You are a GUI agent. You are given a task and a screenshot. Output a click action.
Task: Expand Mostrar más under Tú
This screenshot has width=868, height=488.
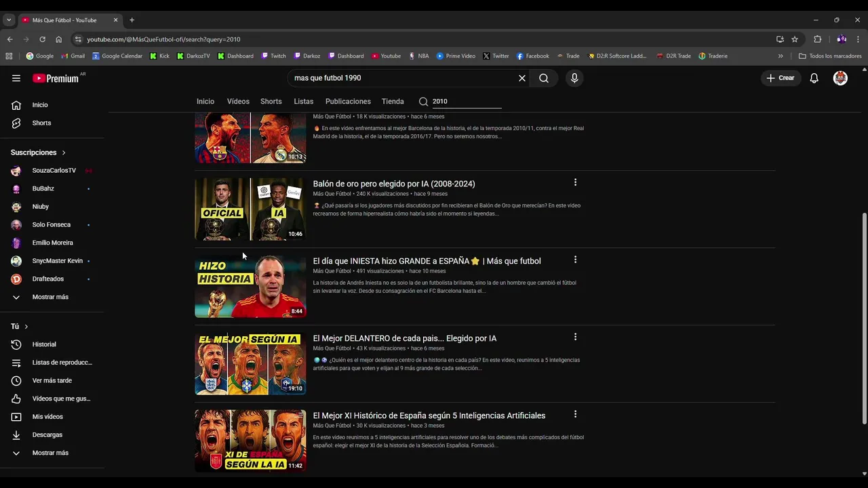pyautogui.click(x=52, y=453)
